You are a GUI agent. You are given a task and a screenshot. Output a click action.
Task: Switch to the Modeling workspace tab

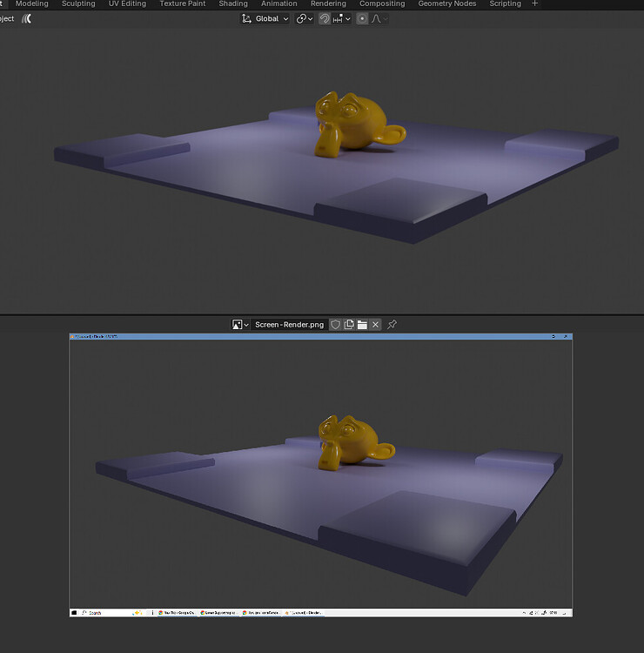[31, 3]
